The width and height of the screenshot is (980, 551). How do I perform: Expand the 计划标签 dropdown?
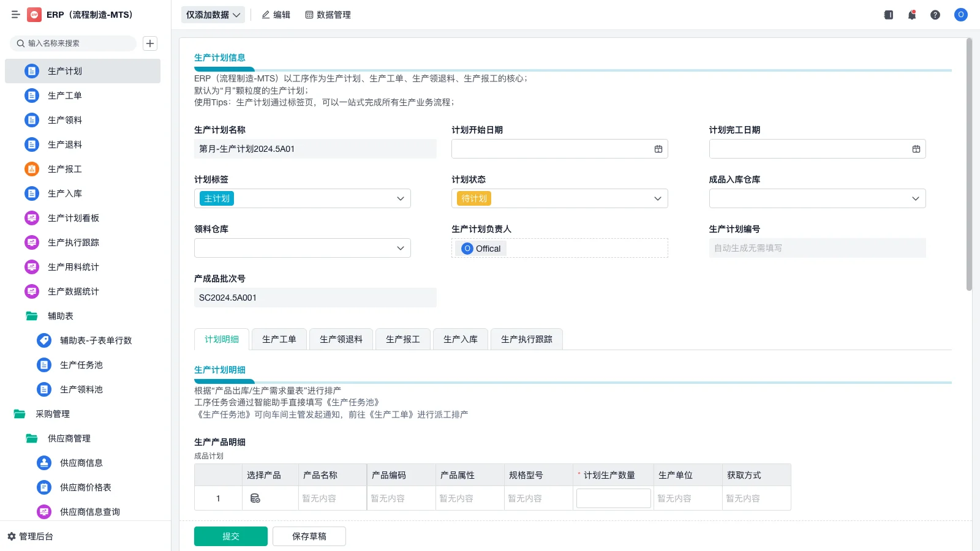point(401,198)
